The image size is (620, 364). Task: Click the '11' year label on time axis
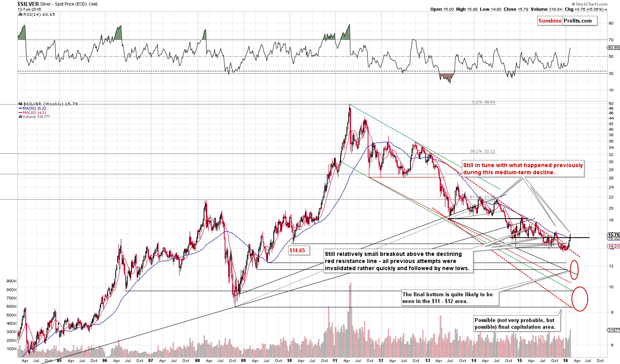[x=335, y=361]
